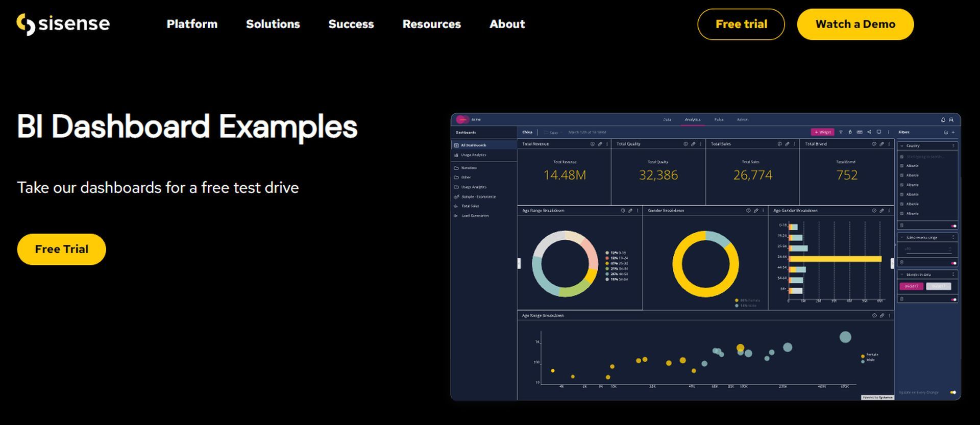This screenshot has width=980, height=425.
Task: Open Age Range Breakdown donut widget menu
Action: tap(638, 211)
